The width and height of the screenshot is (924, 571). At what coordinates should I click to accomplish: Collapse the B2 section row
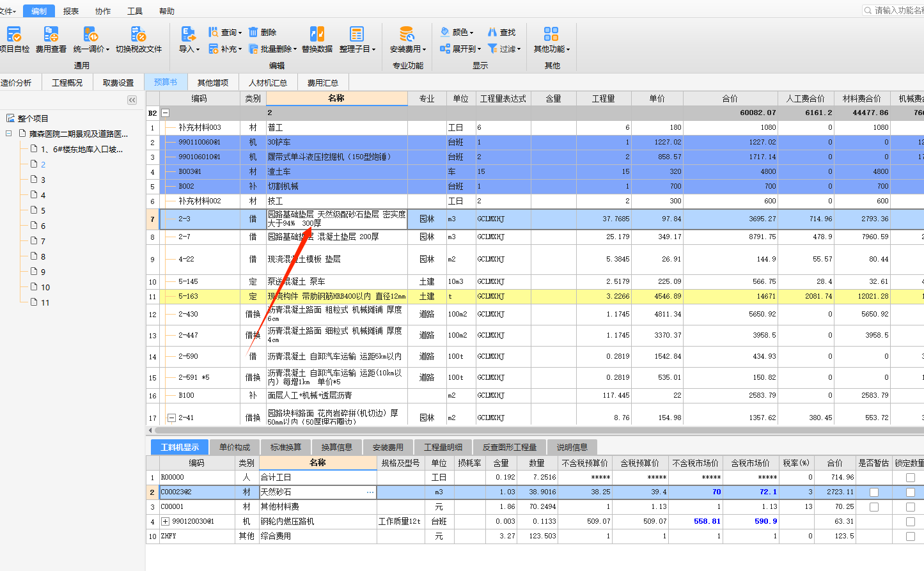(x=165, y=113)
